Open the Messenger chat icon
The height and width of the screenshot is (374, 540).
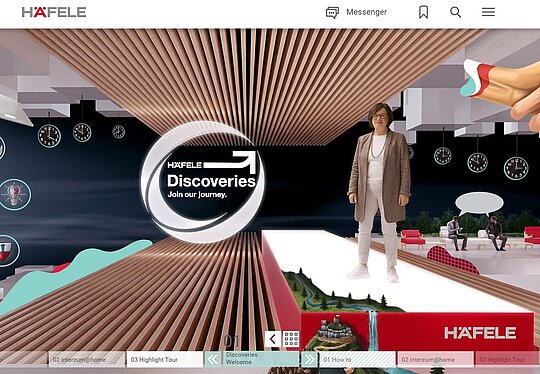[332, 13]
